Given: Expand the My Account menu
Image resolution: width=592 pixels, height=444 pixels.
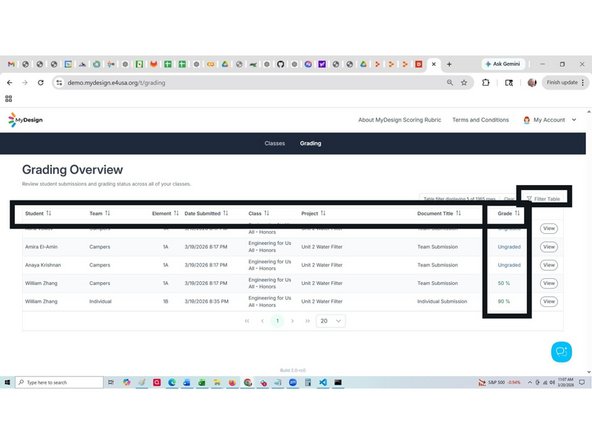Looking at the screenshot, I should pyautogui.click(x=550, y=120).
